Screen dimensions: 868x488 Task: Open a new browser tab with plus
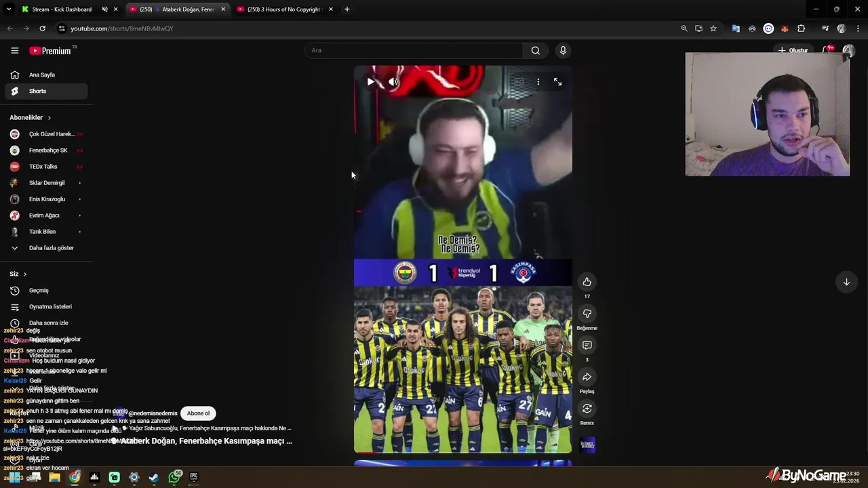(x=347, y=9)
